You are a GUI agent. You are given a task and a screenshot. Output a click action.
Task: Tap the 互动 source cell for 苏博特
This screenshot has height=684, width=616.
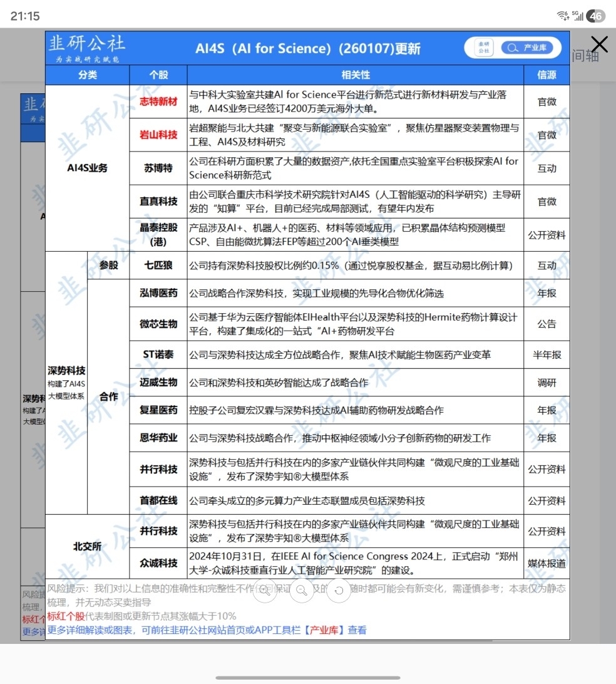(547, 168)
